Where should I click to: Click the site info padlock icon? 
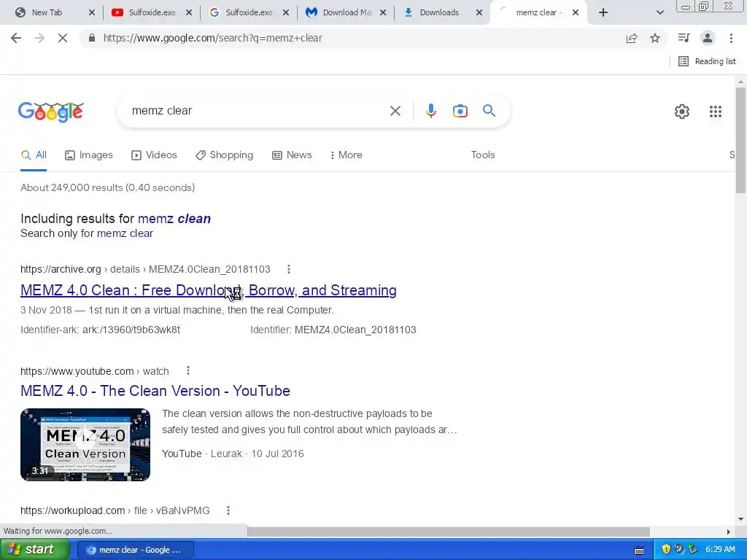91,38
